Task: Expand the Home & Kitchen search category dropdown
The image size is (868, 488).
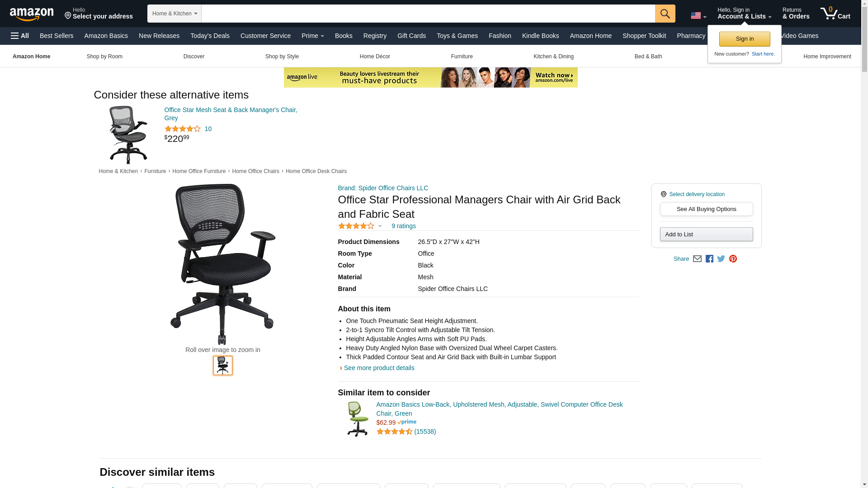Action: coord(175,14)
